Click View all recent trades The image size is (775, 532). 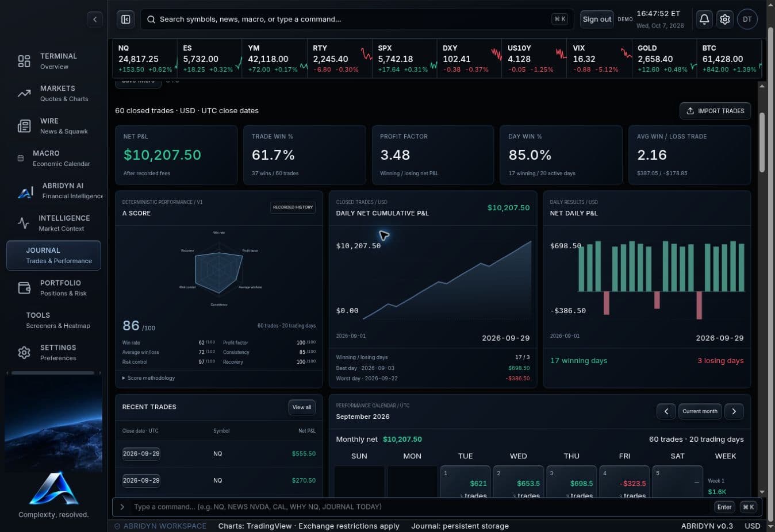302,407
